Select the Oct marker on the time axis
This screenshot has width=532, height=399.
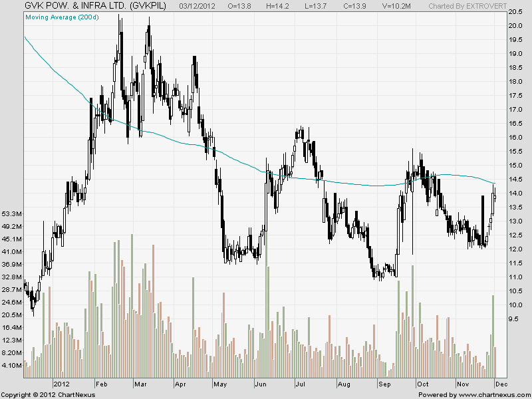coord(422,384)
